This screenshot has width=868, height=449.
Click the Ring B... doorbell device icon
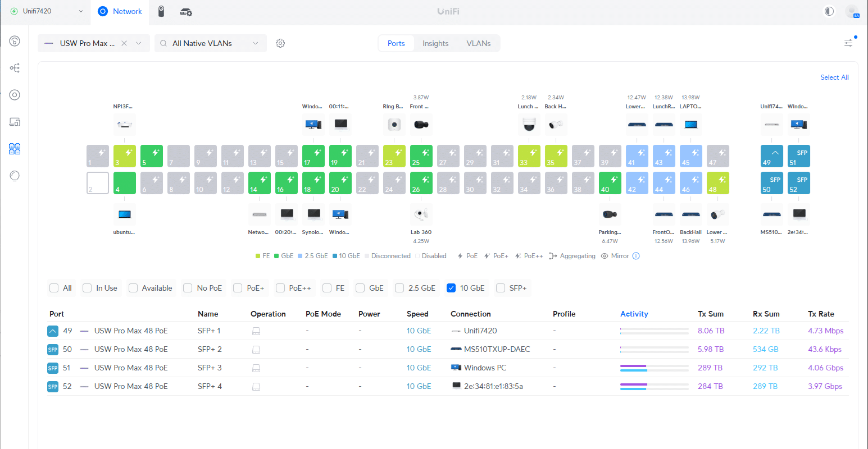(394, 125)
